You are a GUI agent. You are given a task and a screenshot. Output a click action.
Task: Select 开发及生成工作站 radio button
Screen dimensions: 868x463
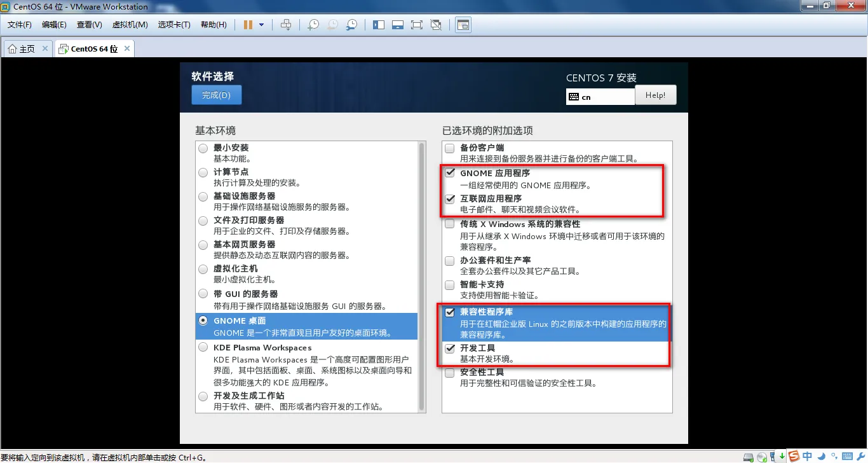pos(203,396)
